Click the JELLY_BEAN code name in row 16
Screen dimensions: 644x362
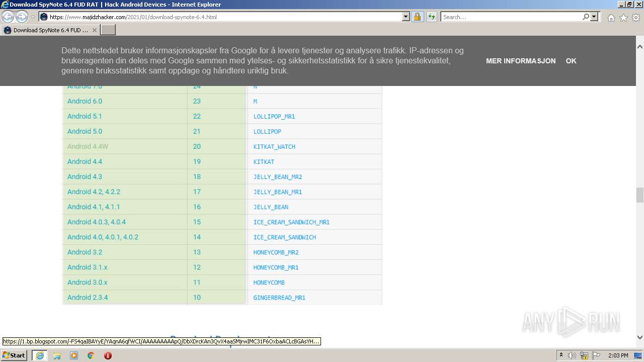271,207
